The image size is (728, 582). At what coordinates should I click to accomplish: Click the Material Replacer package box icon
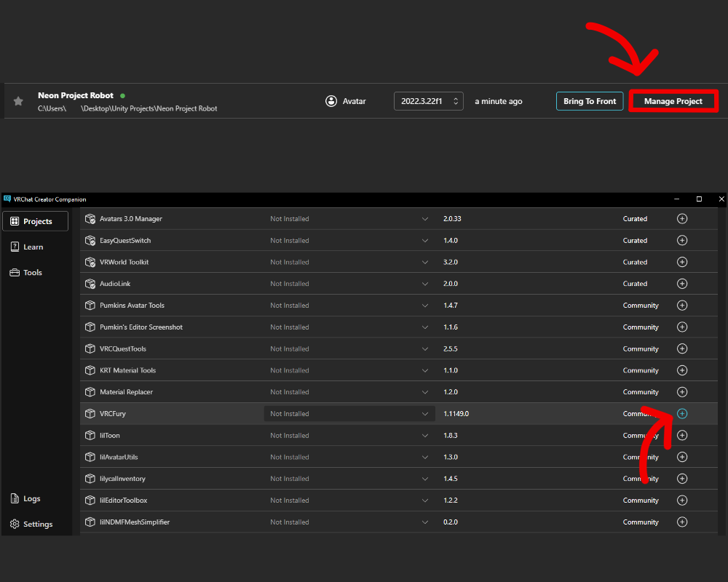(90, 392)
